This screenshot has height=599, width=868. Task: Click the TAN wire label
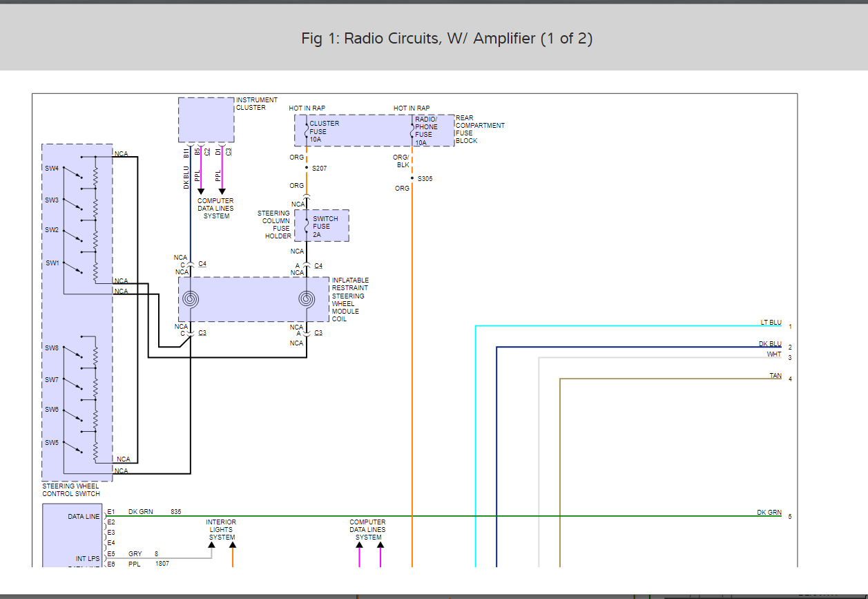[775, 376]
